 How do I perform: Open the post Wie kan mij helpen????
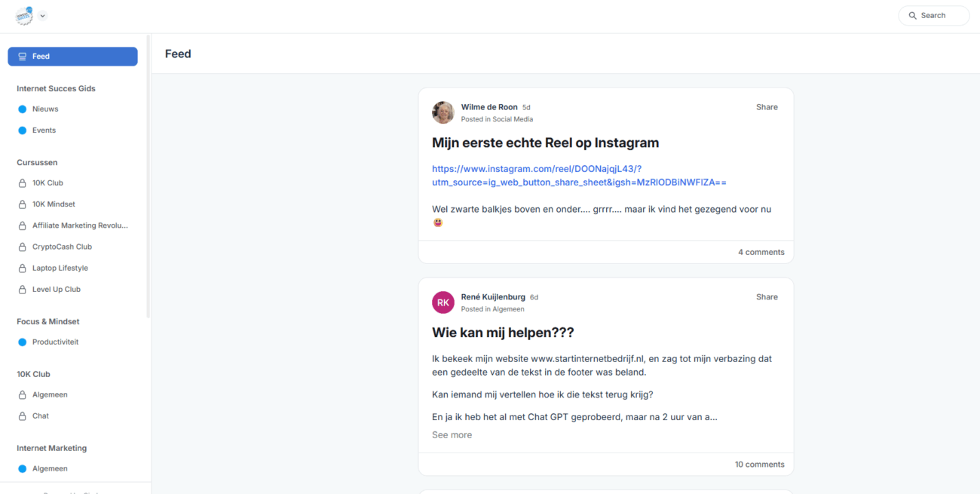503,333
